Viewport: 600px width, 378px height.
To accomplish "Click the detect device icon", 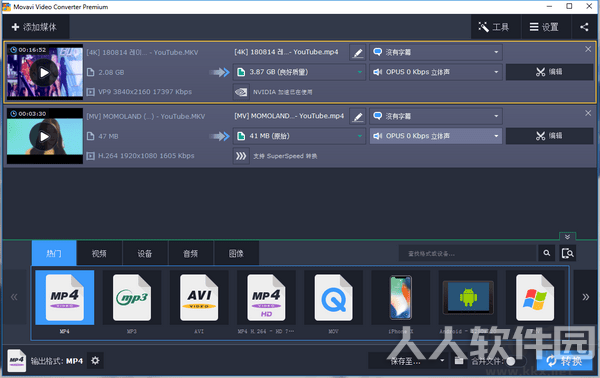I will click(567, 253).
